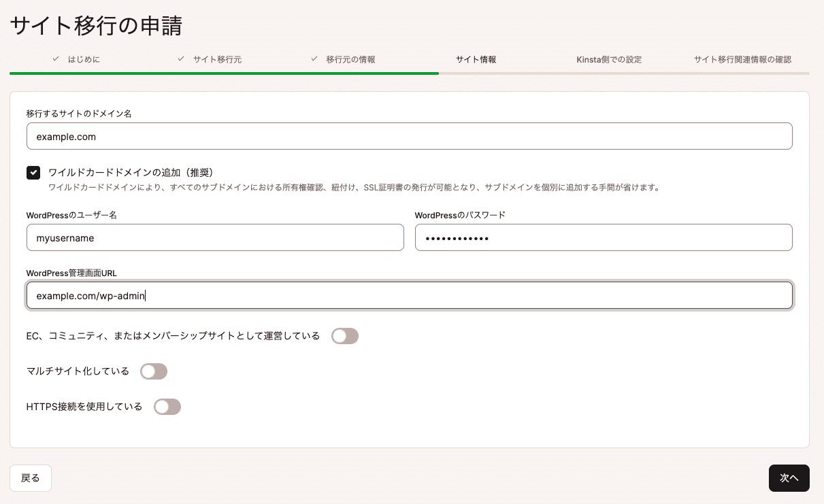Click the green step progress bar
Viewport: 824px width, 504px height.
(224, 73)
